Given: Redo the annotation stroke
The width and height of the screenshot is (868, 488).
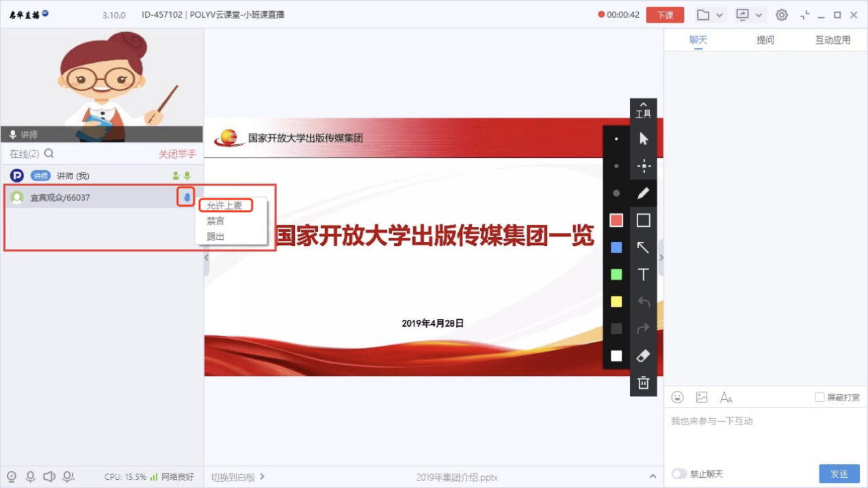Looking at the screenshot, I should pyautogui.click(x=643, y=329).
